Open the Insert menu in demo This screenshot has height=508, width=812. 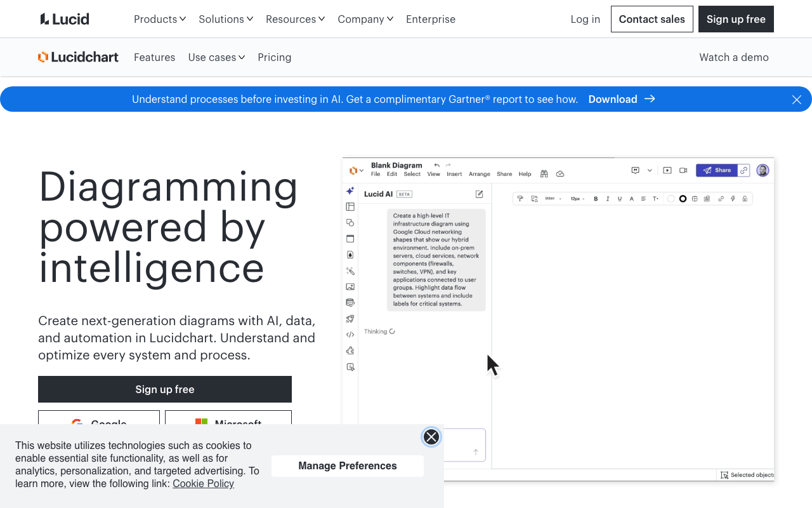pyautogui.click(x=454, y=174)
